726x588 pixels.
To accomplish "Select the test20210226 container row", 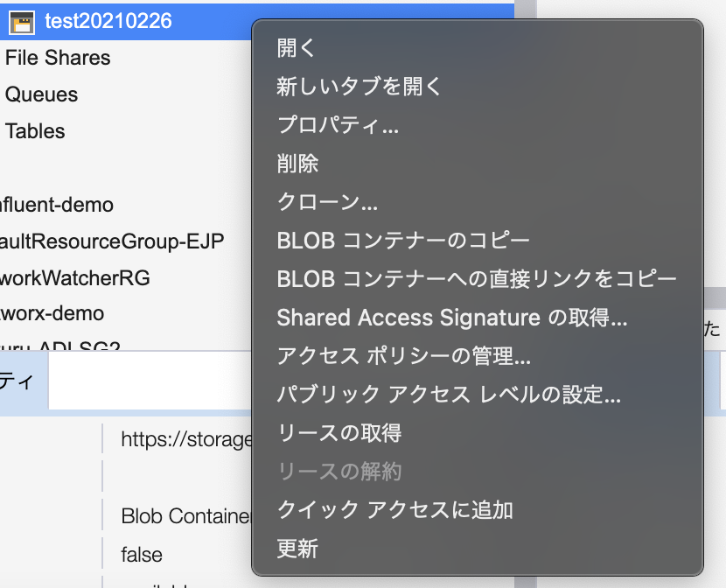I will (257, 22).
